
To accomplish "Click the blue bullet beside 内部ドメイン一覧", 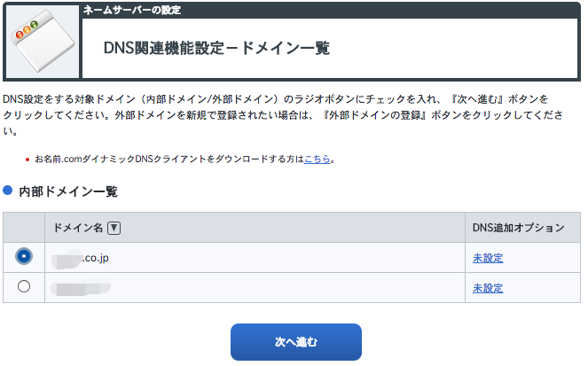I will tap(7, 191).
